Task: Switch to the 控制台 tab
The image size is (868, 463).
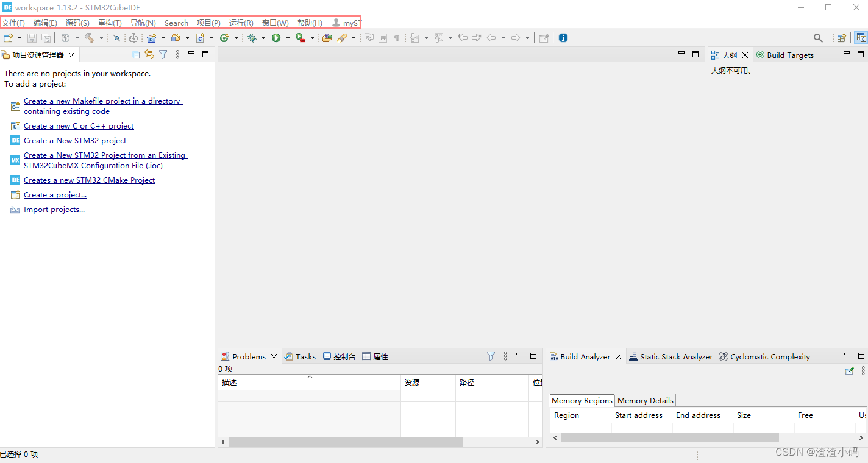Action: click(x=339, y=356)
